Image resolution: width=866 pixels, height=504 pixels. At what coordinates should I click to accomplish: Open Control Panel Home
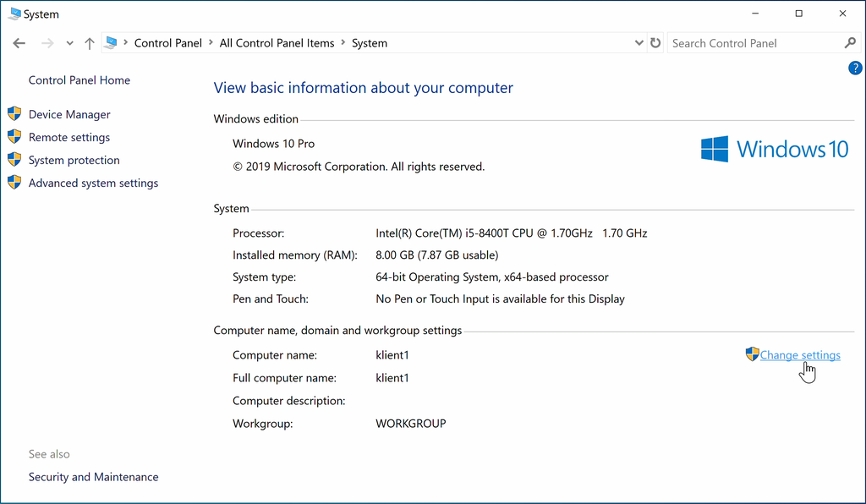(79, 80)
